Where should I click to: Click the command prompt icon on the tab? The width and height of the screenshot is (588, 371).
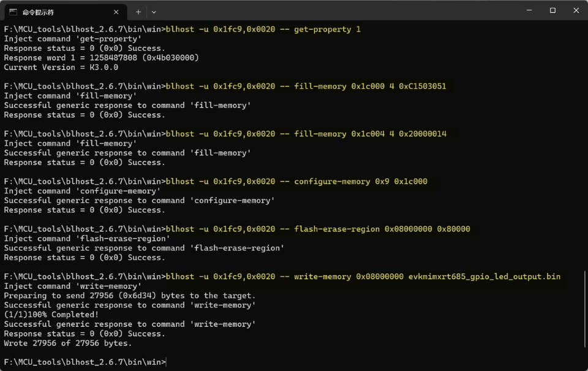(13, 12)
